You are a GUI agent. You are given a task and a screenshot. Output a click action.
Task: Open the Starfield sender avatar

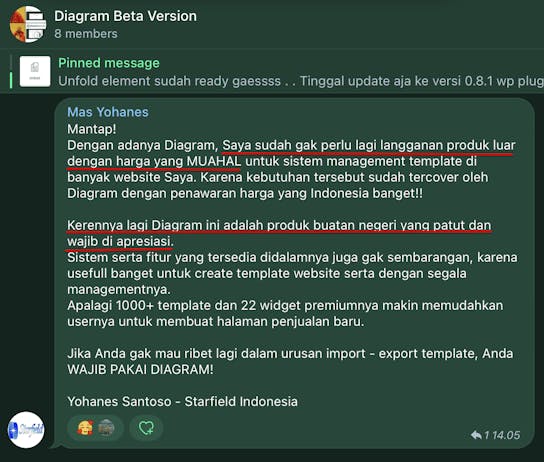coord(26,430)
